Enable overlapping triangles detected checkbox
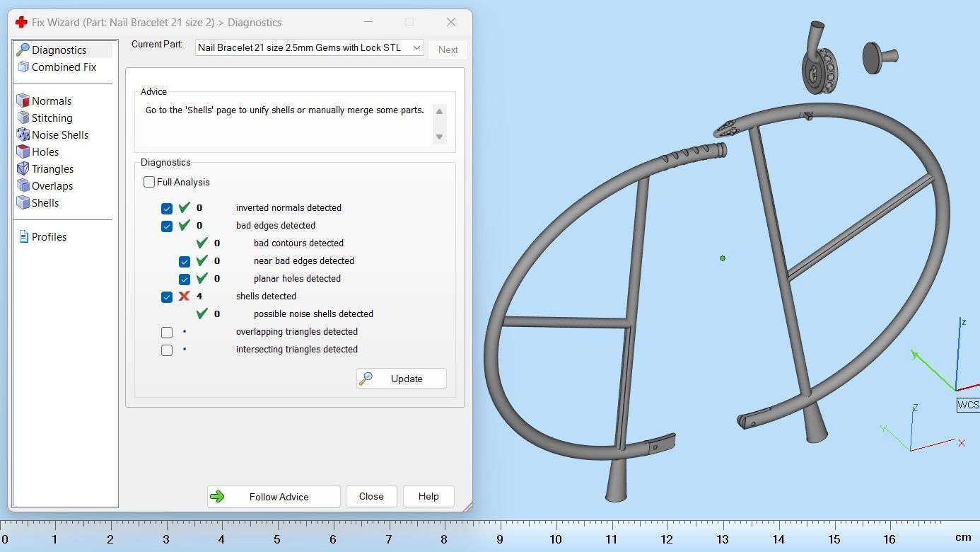The width and height of the screenshot is (980, 552). (167, 332)
